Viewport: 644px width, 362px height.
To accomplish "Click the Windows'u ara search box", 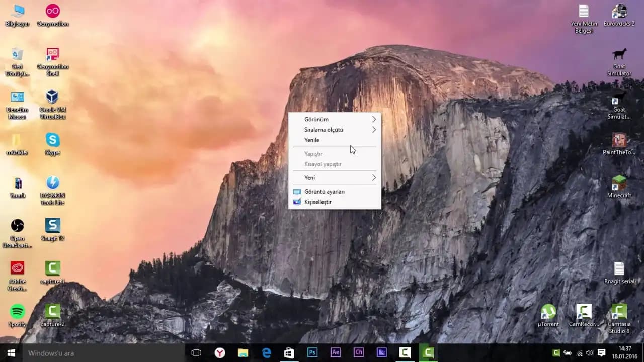I will click(101, 353).
